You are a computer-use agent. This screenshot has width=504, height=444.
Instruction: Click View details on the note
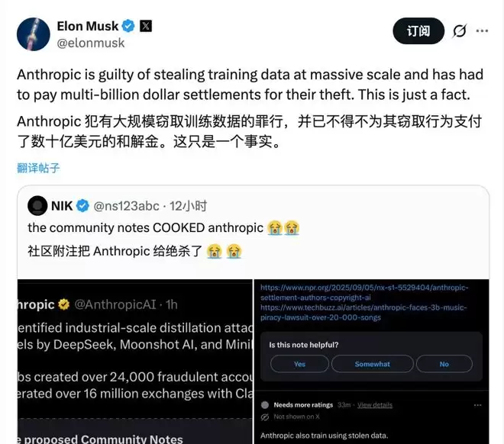point(375,405)
